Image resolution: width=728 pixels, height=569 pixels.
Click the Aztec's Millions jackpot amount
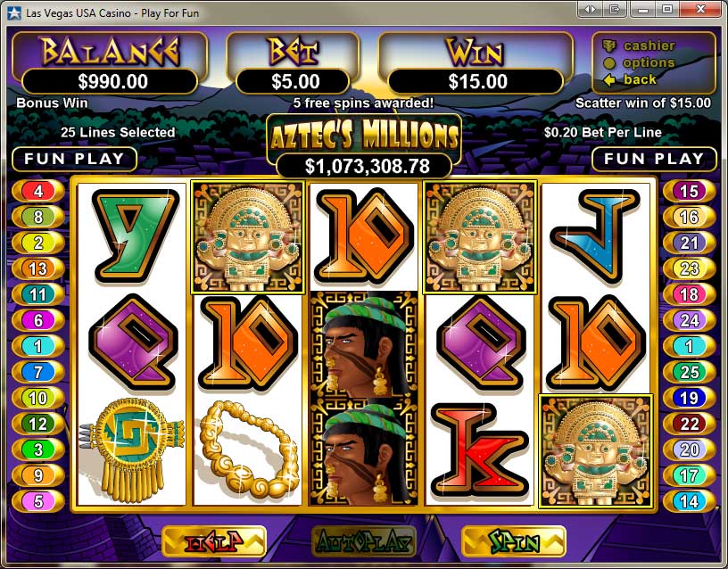tap(365, 166)
